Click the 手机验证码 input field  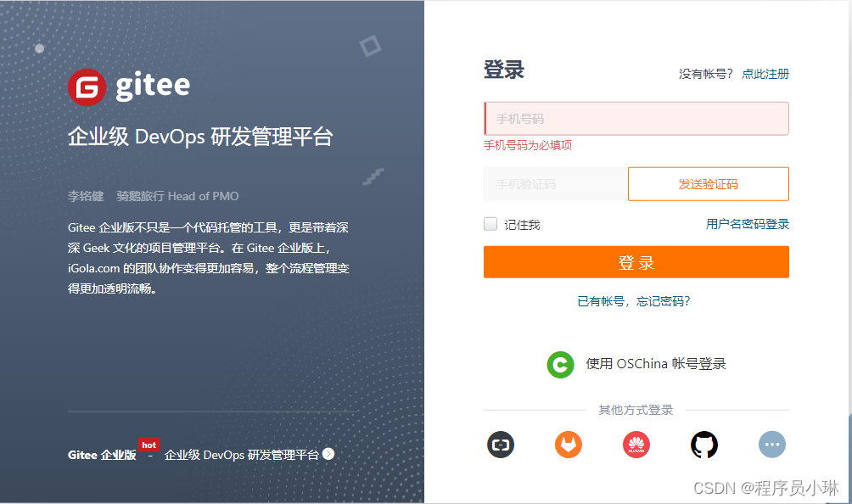(555, 184)
